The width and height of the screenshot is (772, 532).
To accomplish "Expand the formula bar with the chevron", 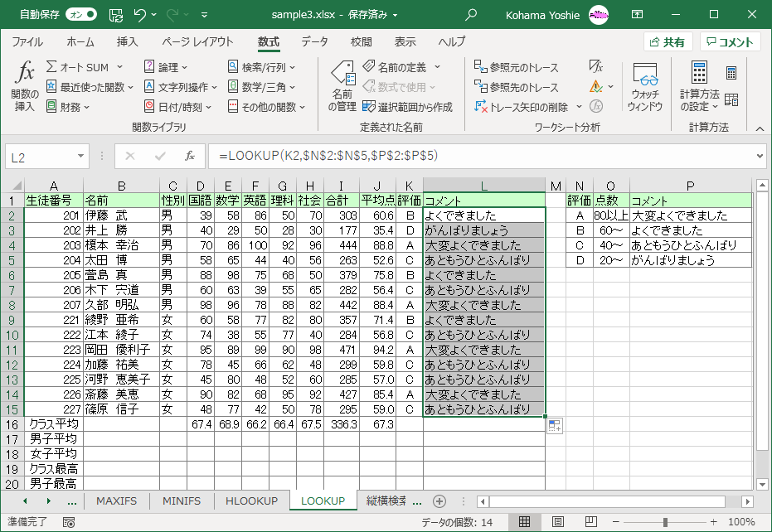I will 760,156.
